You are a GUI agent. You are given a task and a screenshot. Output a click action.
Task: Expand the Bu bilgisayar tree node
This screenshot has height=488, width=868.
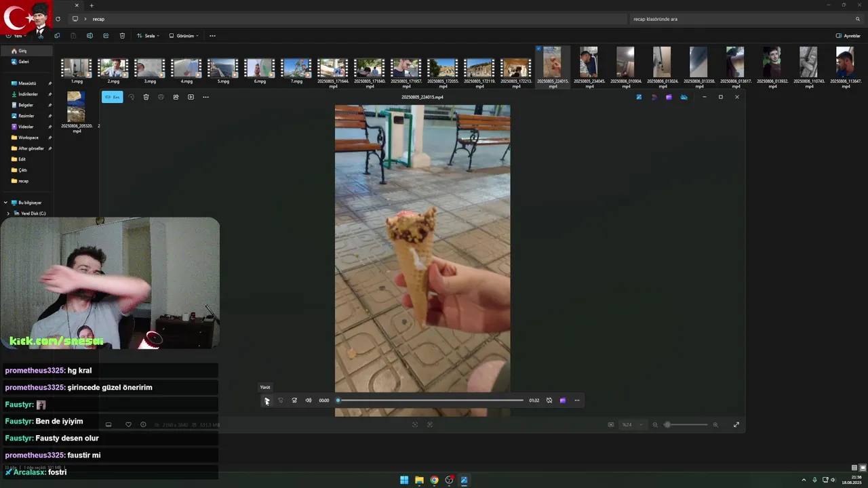(5, 203)
